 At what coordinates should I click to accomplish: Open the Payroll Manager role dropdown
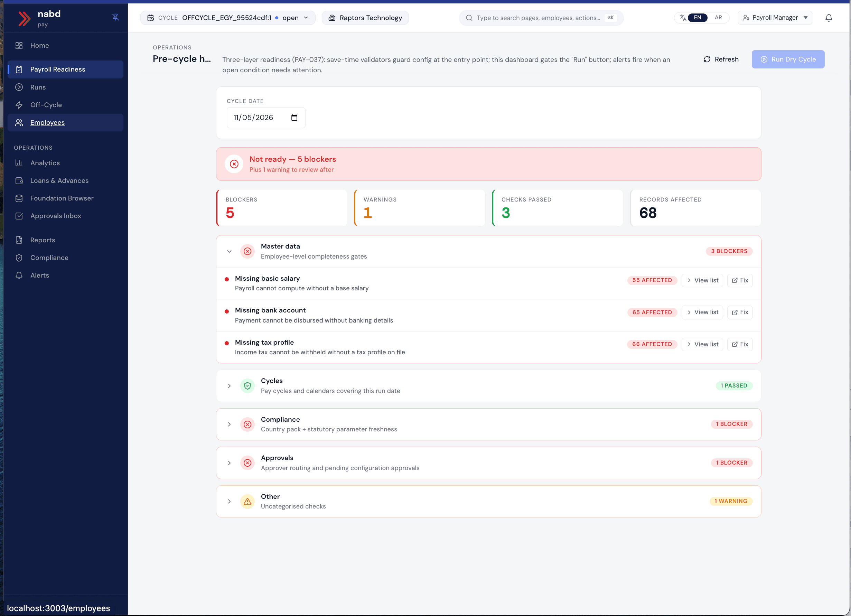click(775, 18)
